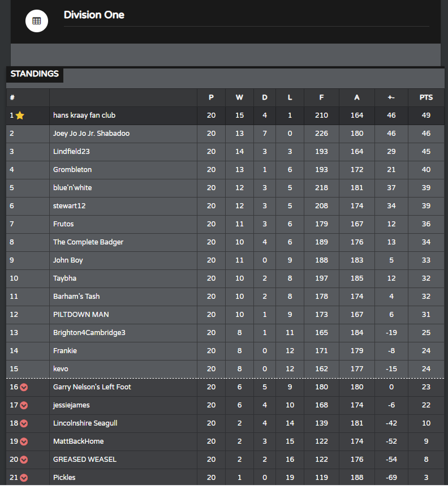Open Joey Jo Jo Jr. Shabadoo team
Image resolution: width=448 pixels, height=489 pixels.
[x=91, y=134]
